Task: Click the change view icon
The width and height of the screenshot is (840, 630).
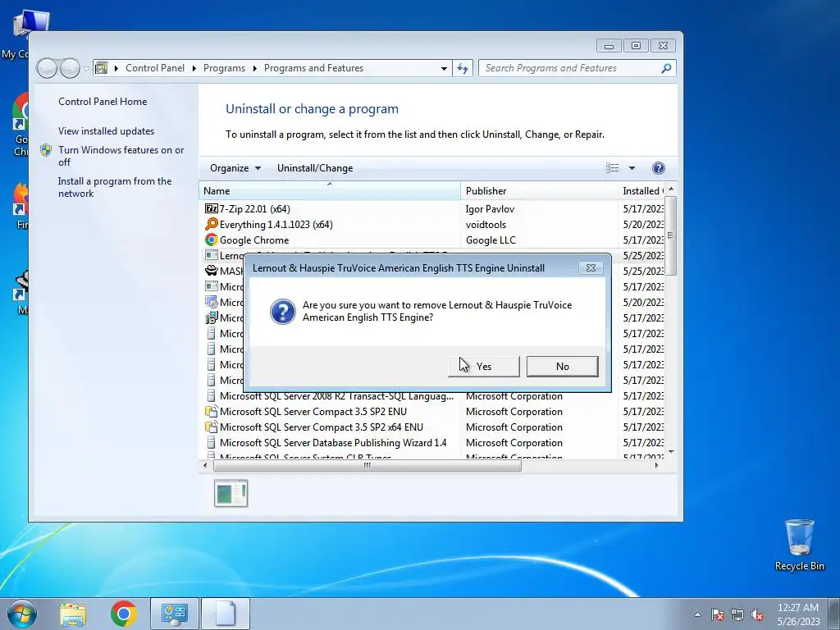Action: (x=612, y=168)
